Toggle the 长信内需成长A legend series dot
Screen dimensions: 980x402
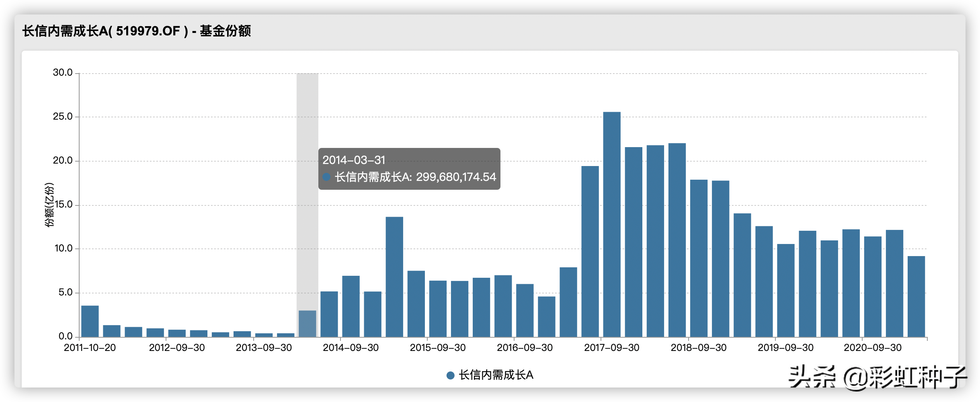coord(450,375)
